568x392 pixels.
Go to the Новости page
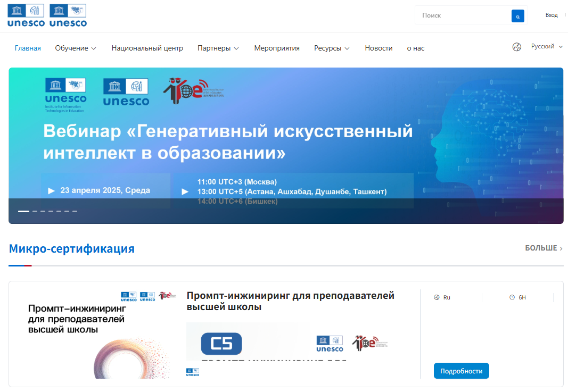tap(378, 48)
